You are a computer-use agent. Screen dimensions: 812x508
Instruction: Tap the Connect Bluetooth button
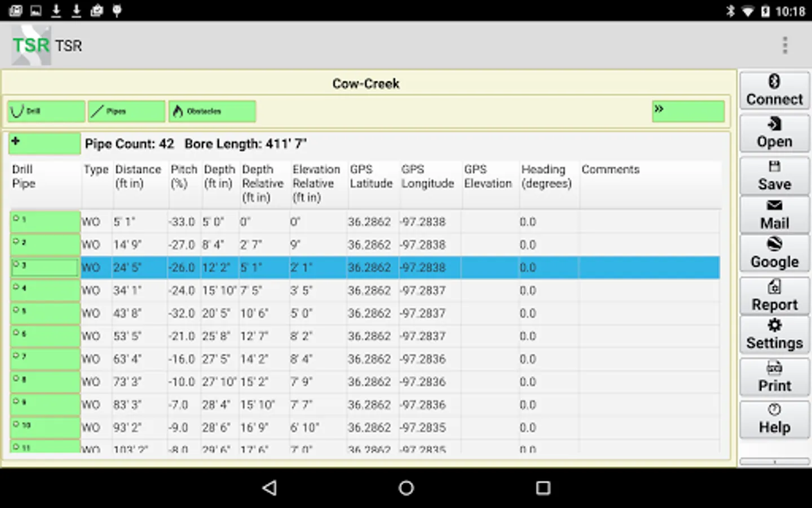775,90
